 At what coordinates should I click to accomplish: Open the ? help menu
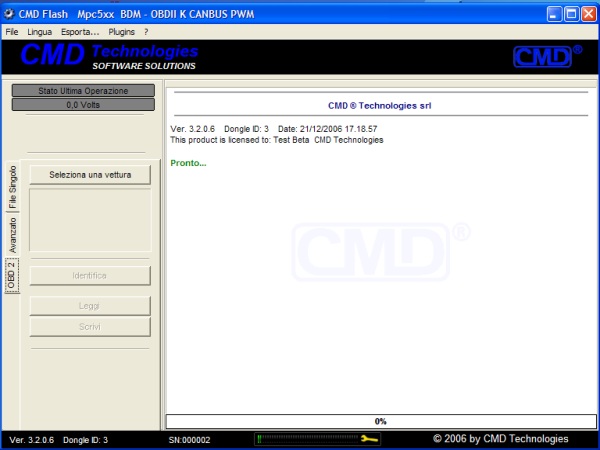[x=146, y=32]
